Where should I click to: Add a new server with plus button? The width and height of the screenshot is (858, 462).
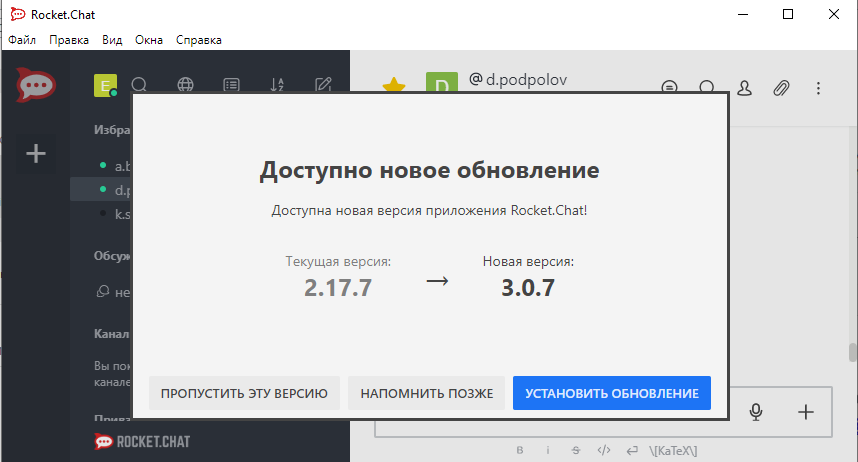(36, 153)
